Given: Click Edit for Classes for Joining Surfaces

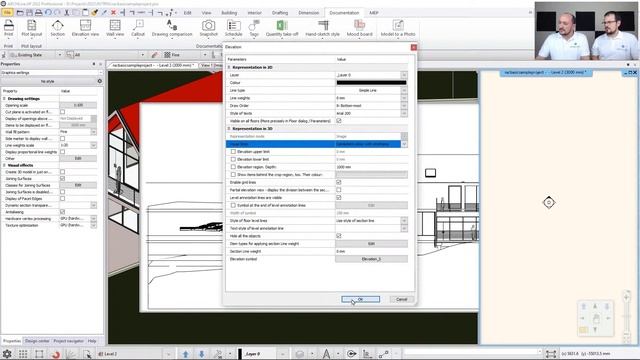Looking at the screenshot, I should pos(78,185).
